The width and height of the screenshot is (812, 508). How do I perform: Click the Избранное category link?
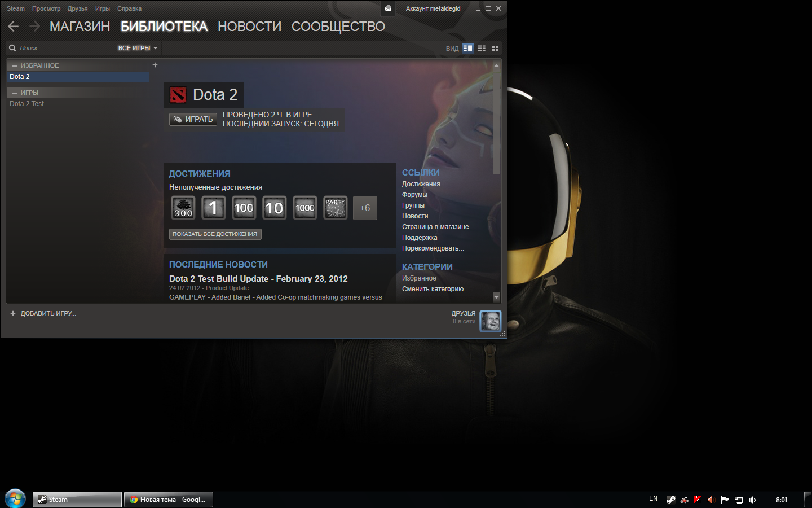(x=419, y=278)
